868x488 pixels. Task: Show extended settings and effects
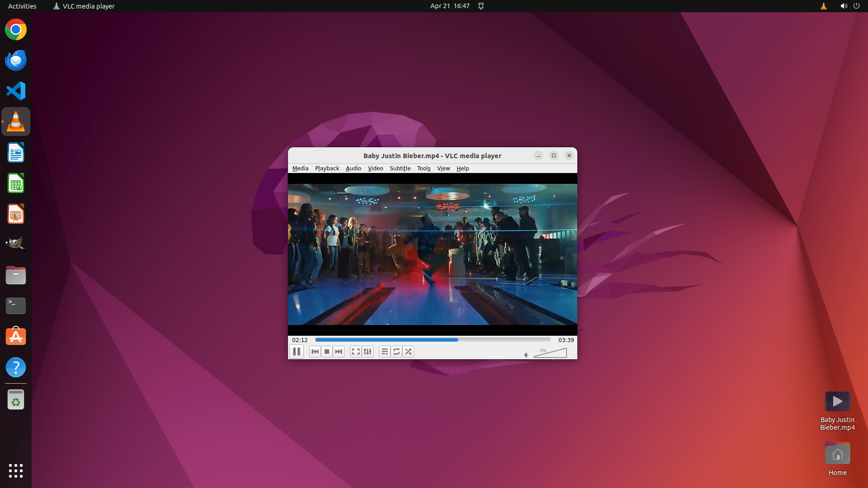[x=368, y=352]
